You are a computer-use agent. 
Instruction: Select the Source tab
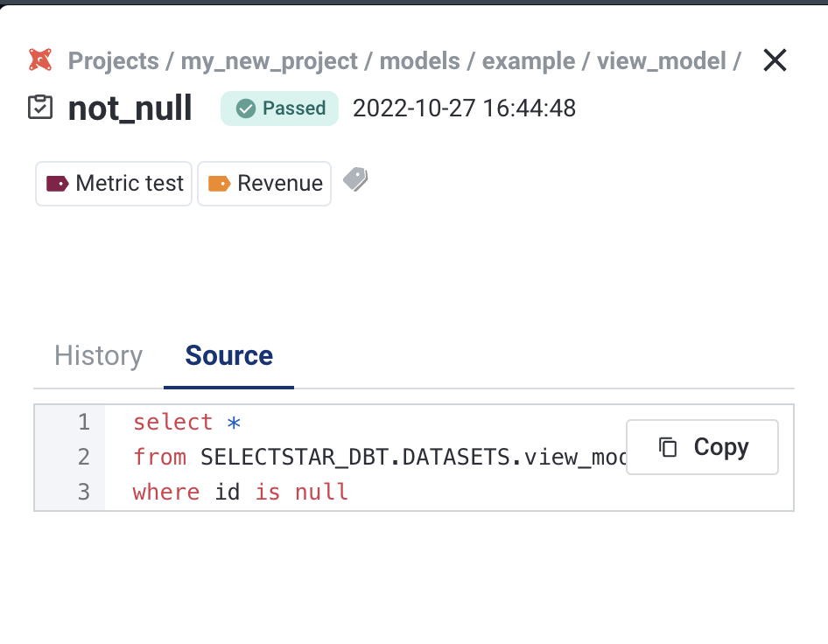229,355
